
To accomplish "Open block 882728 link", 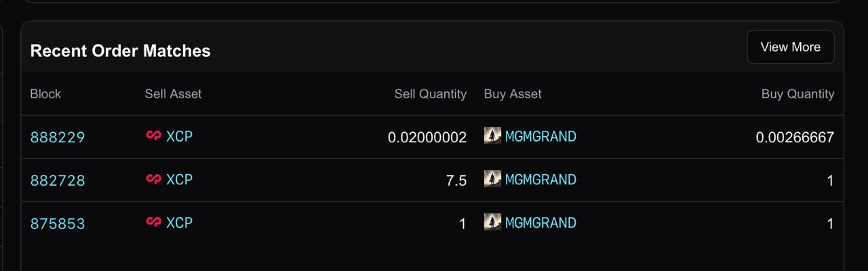I will (x=58, y=180).
